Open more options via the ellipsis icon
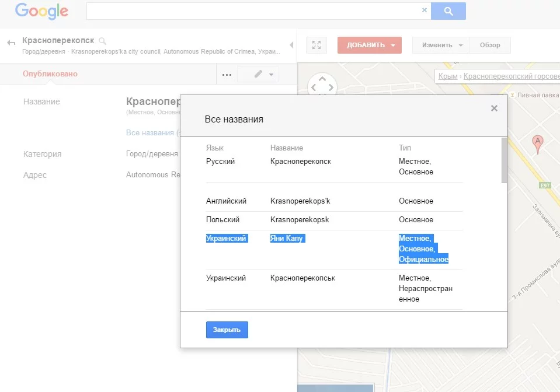 [x=227, y=74]
